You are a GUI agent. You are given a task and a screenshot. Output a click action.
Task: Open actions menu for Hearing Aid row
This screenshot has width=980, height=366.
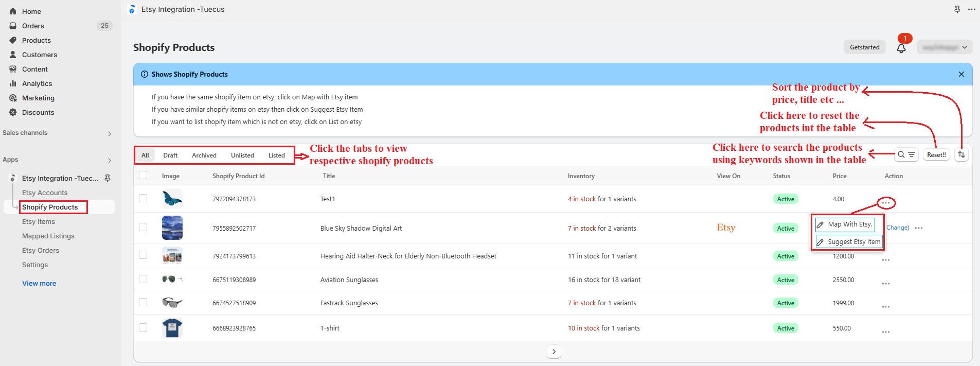pos(886,260)
